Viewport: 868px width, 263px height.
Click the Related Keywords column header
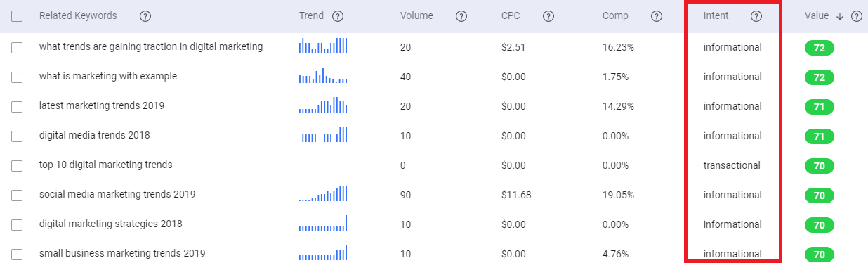tap(78, 16)
